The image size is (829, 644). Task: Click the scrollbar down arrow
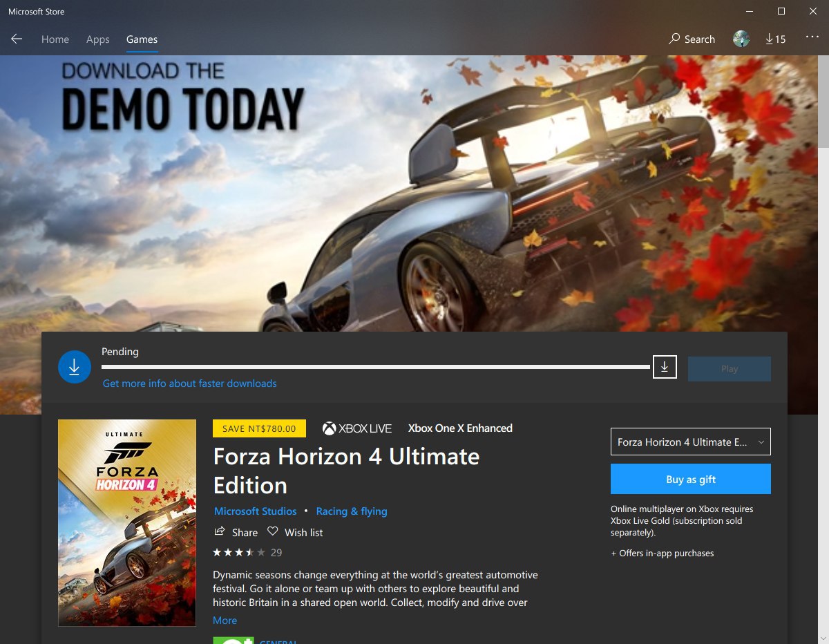click(x=823, y=638)
